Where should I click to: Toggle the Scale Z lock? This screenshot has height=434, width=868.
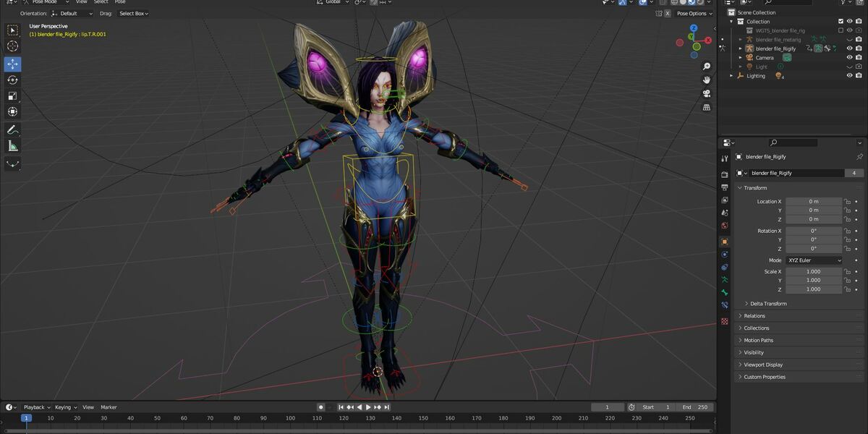[846, 289]
